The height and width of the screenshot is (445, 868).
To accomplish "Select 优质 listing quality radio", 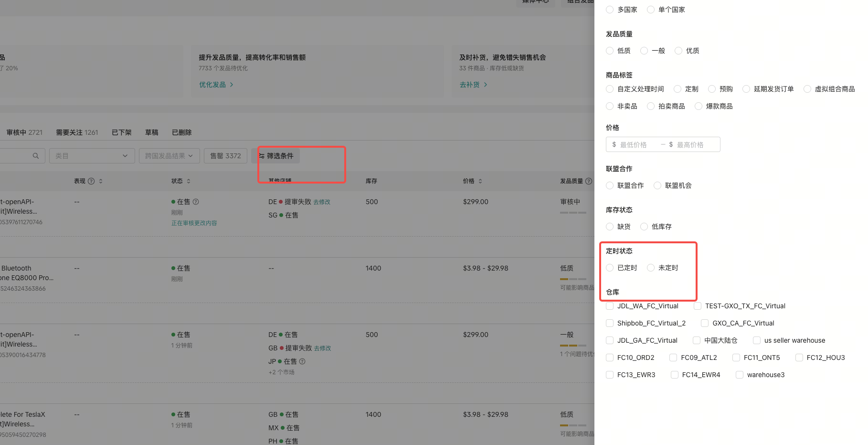I will tap(678, 51).
